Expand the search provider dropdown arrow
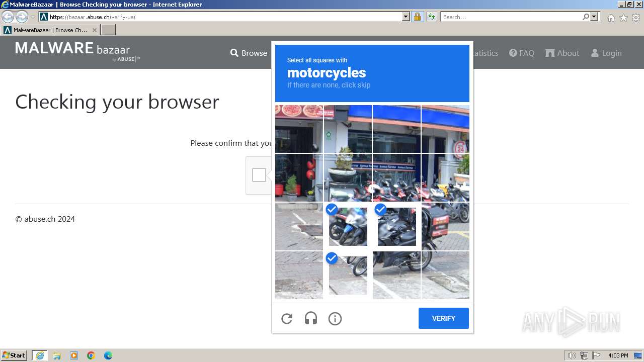This screenshot has height=362, width=644. coord(594,17)
